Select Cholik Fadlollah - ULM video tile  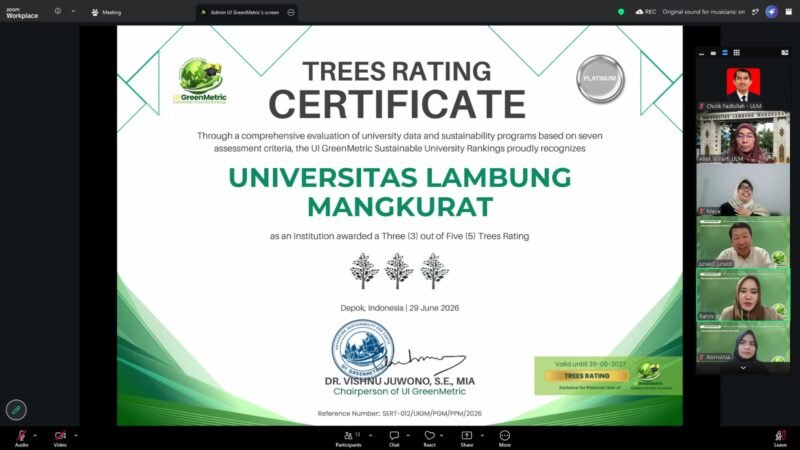743,85
